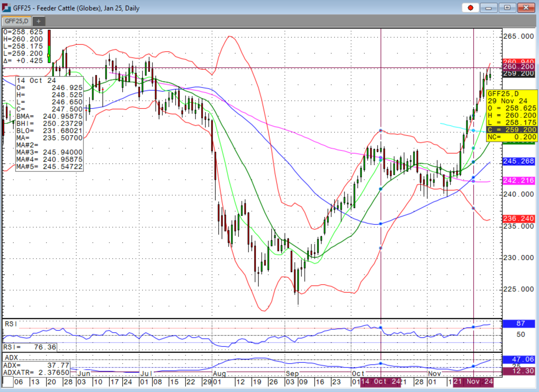Click the BHI= 250.23729 row

pyautogui.click(x=49, y=124)
